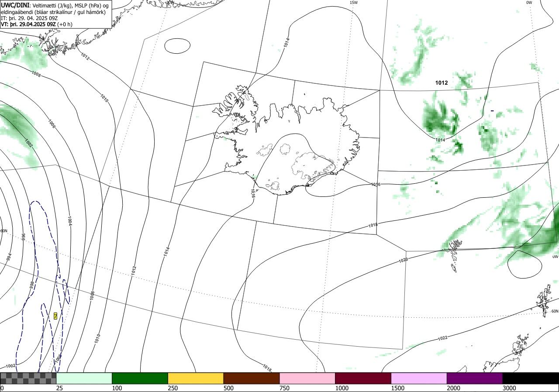
Task: Click the "VT: þri. 29.04.2025 09Z (+0 h)" line
Action: click(37, 24)
